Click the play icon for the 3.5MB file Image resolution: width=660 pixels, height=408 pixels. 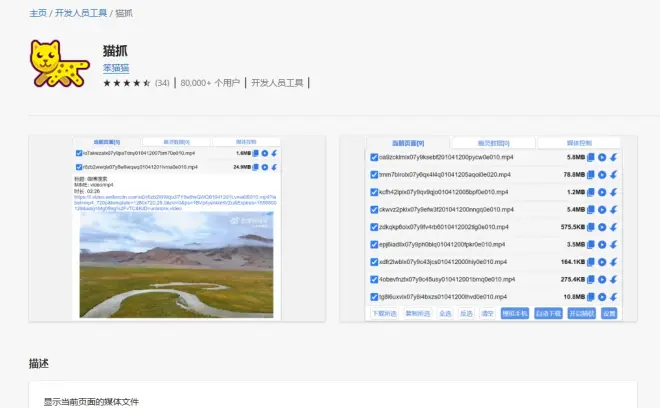pos(602,245)
